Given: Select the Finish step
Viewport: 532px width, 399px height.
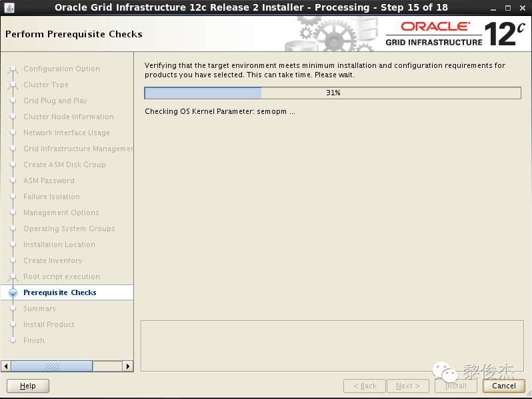Looking at the screenshot, I should click(34, 340).
